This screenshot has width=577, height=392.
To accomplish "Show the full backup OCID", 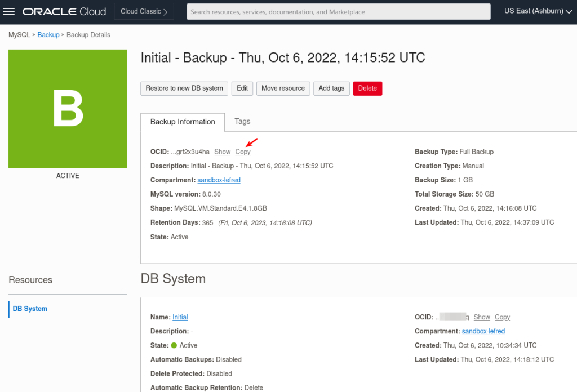I will coord(222,152).
